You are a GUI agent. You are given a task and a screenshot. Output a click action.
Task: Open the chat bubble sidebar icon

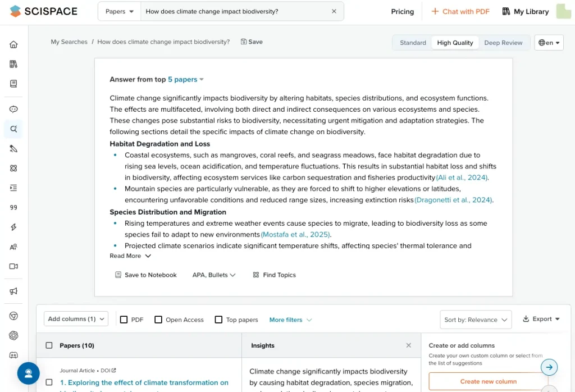13,110
